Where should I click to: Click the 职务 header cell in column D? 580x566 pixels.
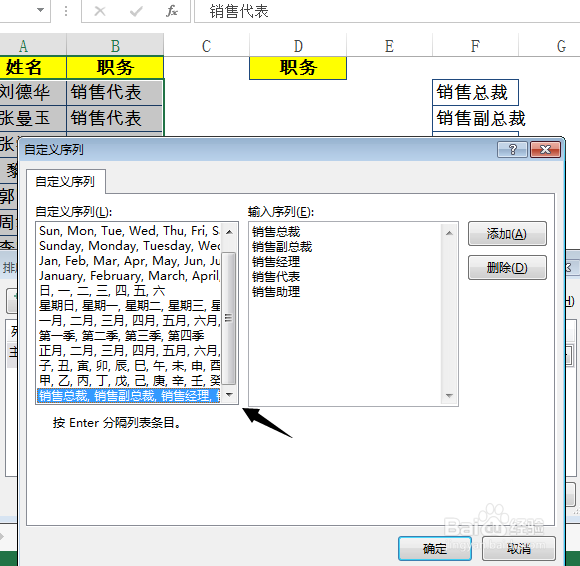298,68
